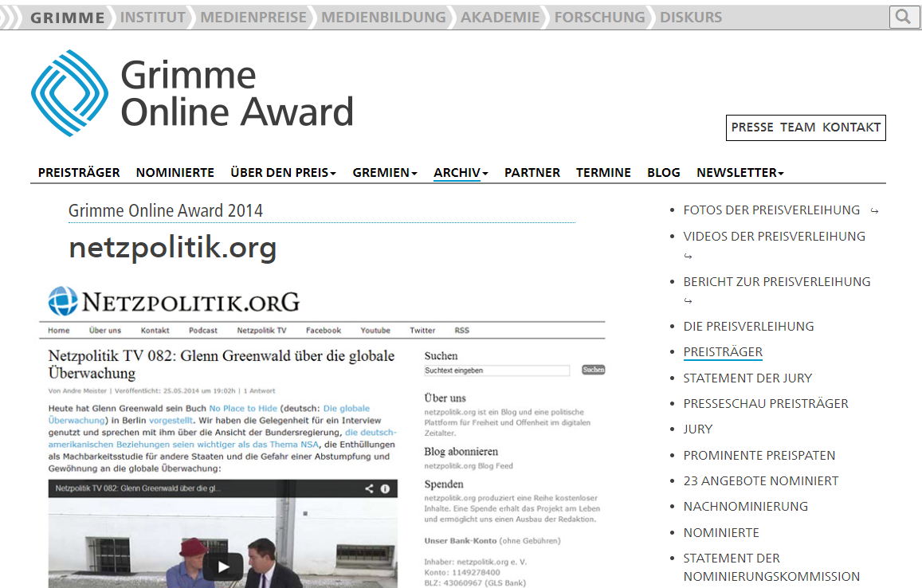The width and height of the screenshot is (922, 588).
Task: Click the video title in player bar
Action: 138,488
